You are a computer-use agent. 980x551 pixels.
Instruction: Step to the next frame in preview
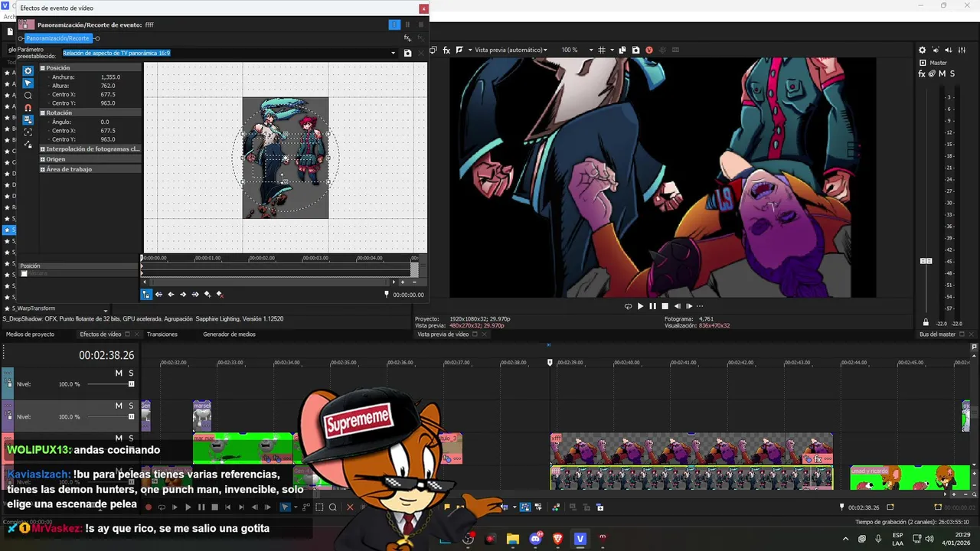[x=689, y=306]
